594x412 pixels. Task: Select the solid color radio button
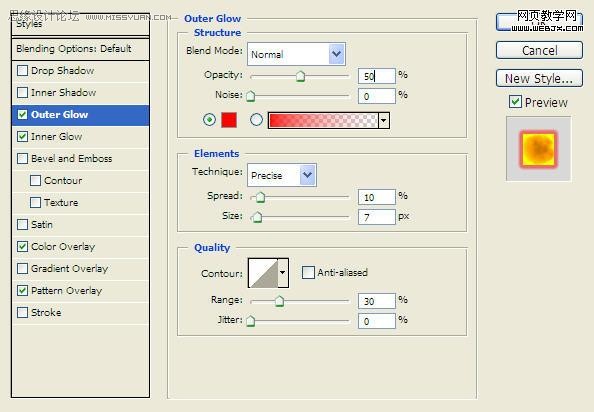[x=209, y=120]
